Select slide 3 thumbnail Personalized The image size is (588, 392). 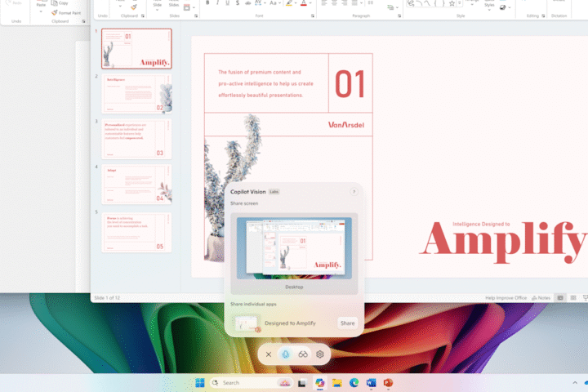(x=136, y=139)
